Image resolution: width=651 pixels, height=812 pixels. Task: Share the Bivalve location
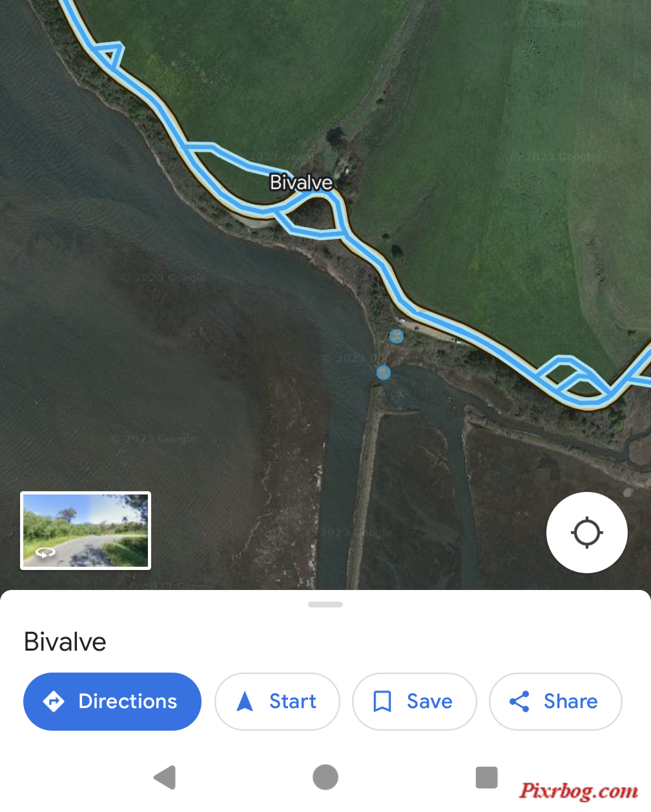pos(555,702)
